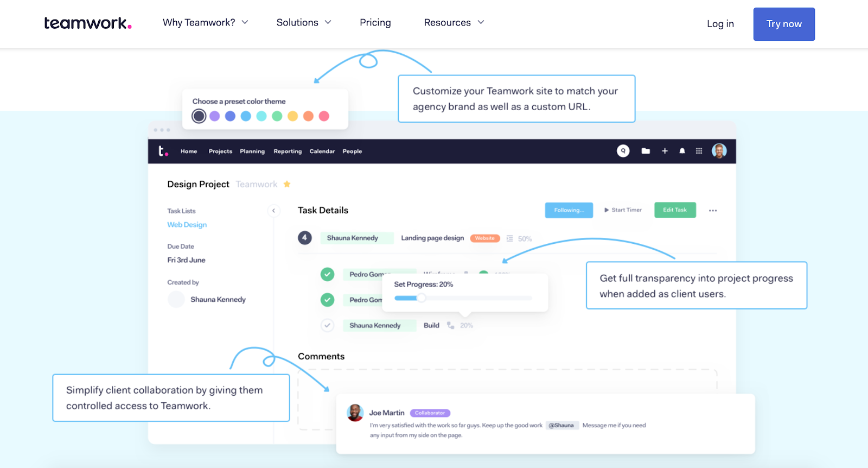
Task: Click the Following... button
Action: 569,210
